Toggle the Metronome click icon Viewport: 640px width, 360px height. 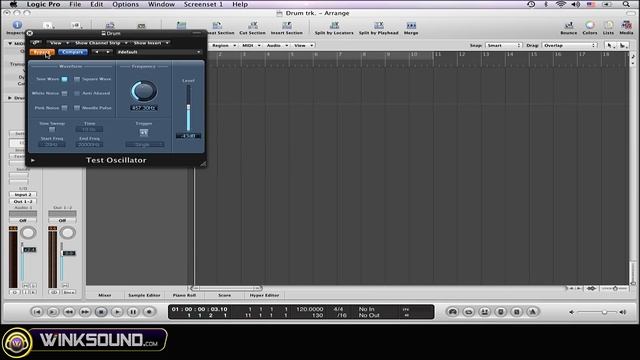pos(533,312)
